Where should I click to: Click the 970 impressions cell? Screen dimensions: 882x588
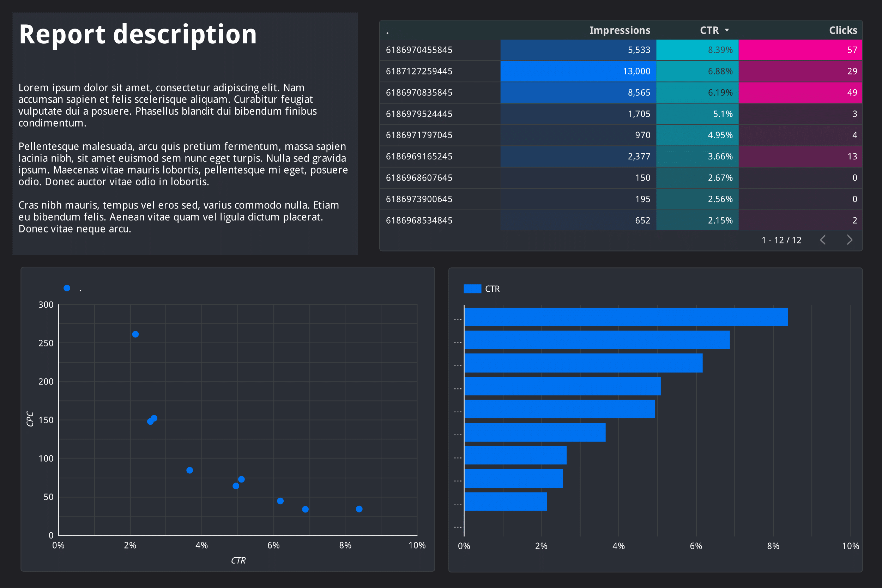tap(578, 135)
